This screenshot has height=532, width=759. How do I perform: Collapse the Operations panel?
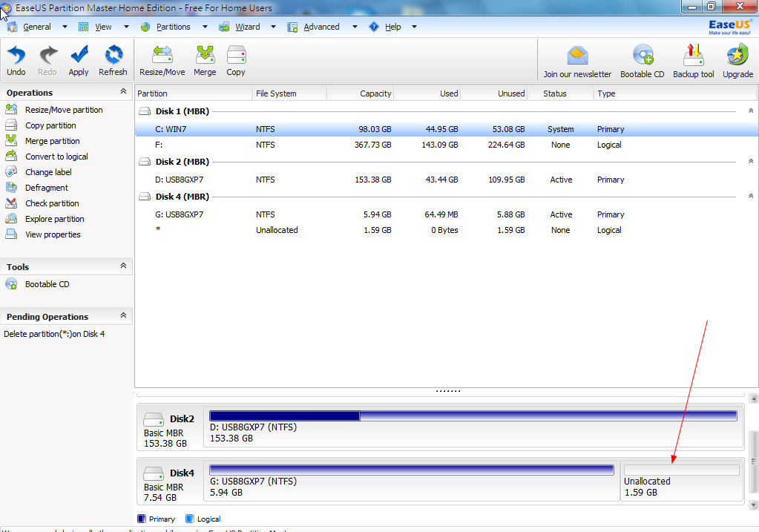123,91
